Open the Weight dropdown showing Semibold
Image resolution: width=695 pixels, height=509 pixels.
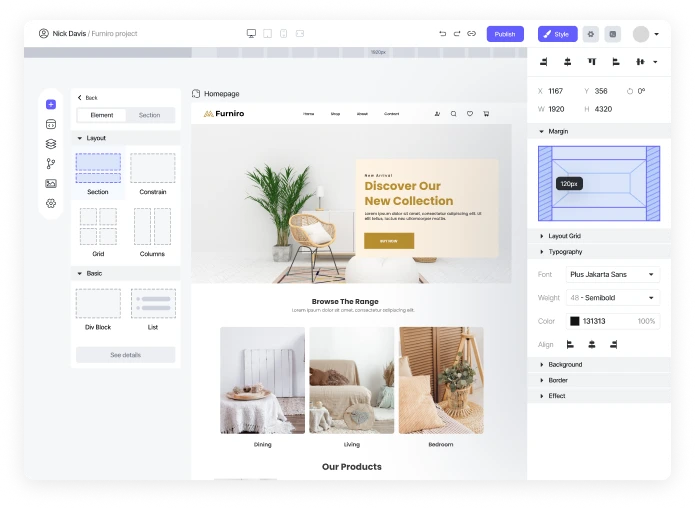coord(613,298)
